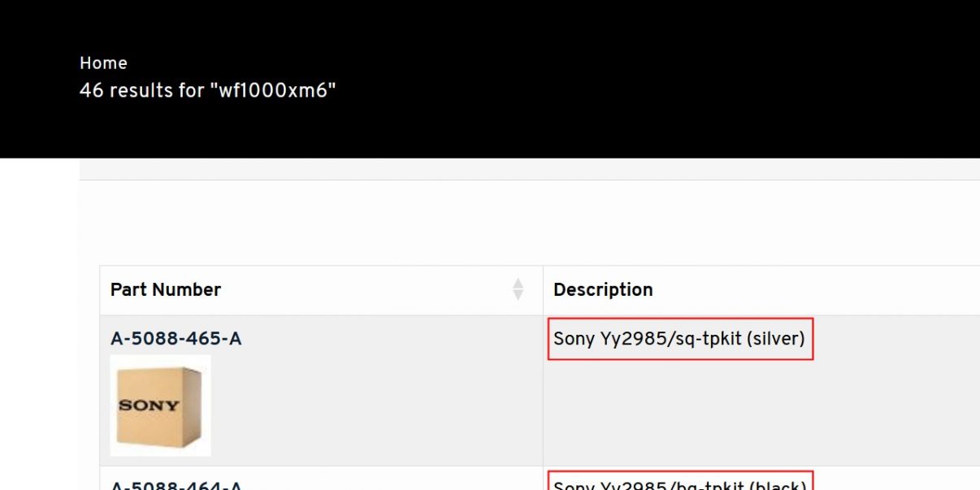Image resolution: width=980 pixels, height=490 pixels.
Task: Select the Sony Yy2985/bq-tpkit (black) description
Action: click(x=679, y=485)
